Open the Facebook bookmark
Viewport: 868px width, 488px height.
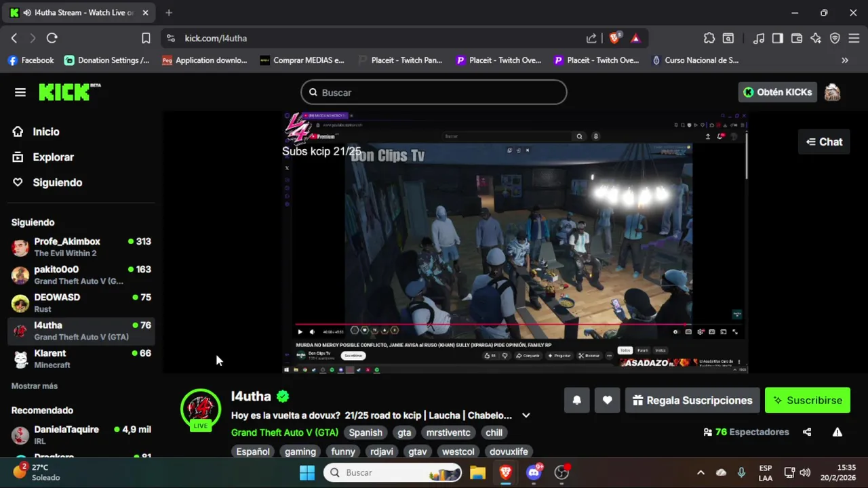pos(31,60)
